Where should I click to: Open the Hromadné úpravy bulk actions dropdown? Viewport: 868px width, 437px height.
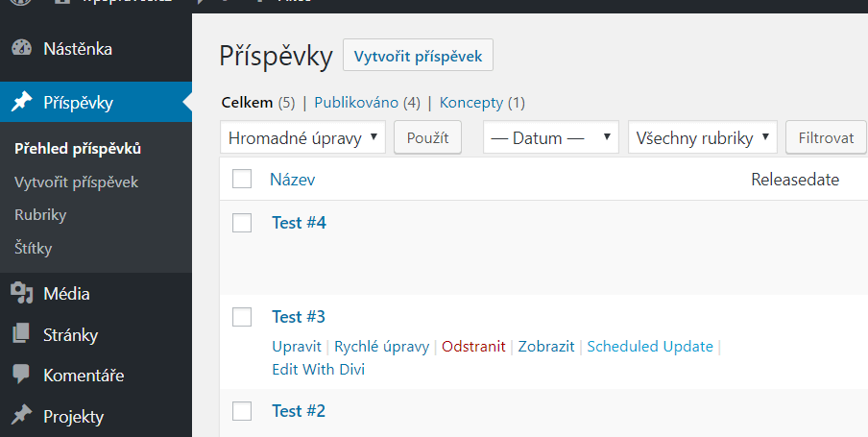tap(302, 137)
